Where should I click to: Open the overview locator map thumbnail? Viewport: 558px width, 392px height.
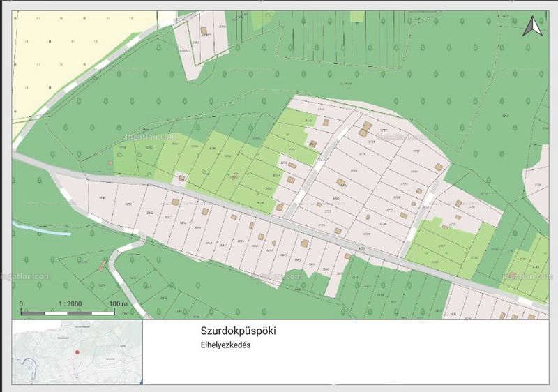click(77, 352)
